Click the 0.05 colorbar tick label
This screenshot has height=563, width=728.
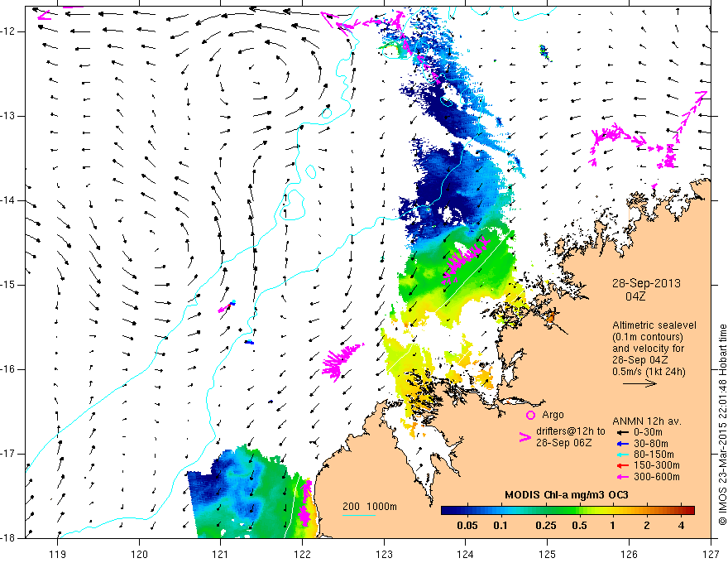click(x=467, y=526)
